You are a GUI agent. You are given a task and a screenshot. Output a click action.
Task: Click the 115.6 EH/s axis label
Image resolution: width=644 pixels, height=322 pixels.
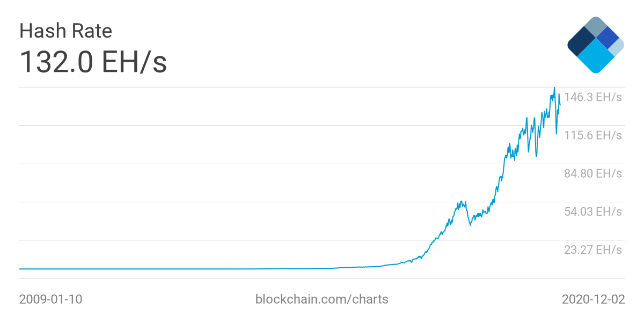[592, 135]
